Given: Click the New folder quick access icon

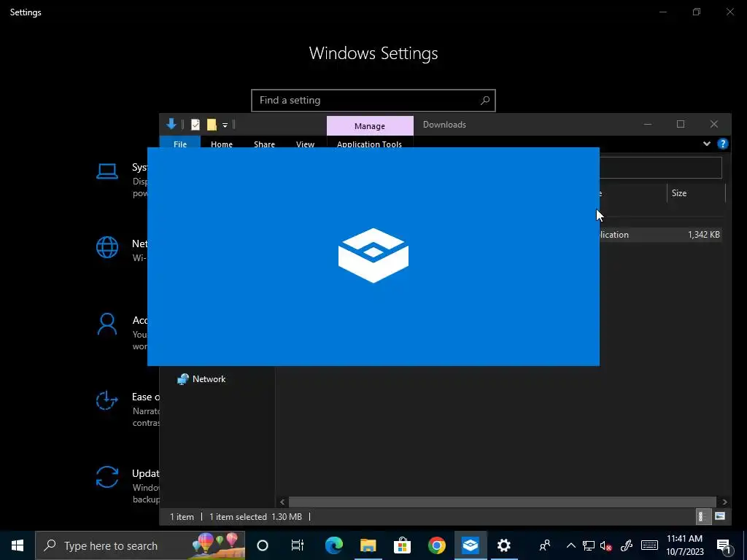Looking at the screenshot, I should (212, 124).
